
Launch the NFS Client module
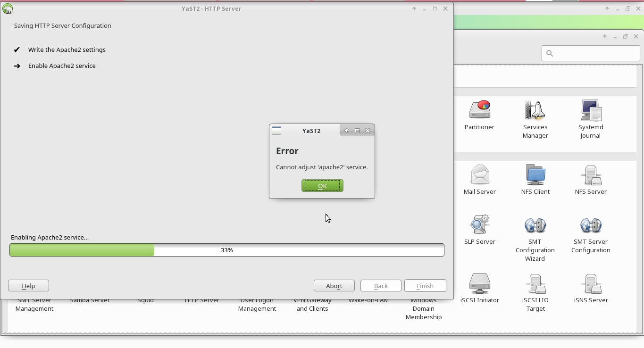pyautogui.click(x=535, y=180)
